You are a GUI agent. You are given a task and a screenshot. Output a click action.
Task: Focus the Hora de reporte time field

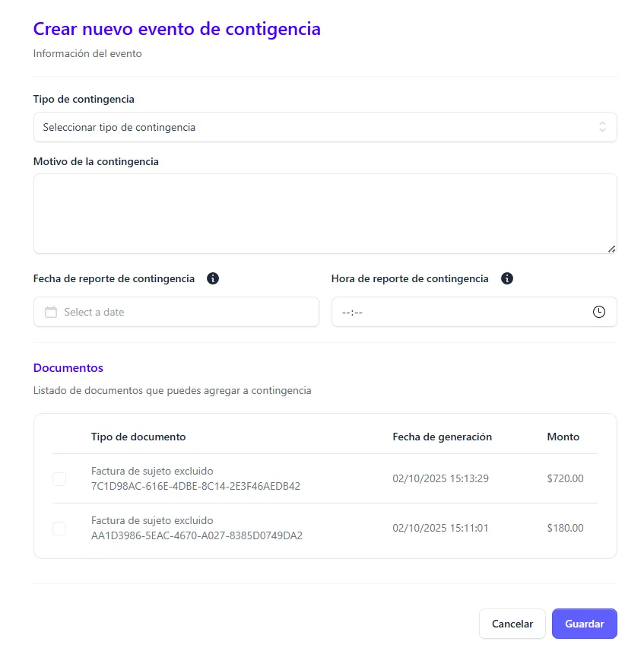point(456,312)
